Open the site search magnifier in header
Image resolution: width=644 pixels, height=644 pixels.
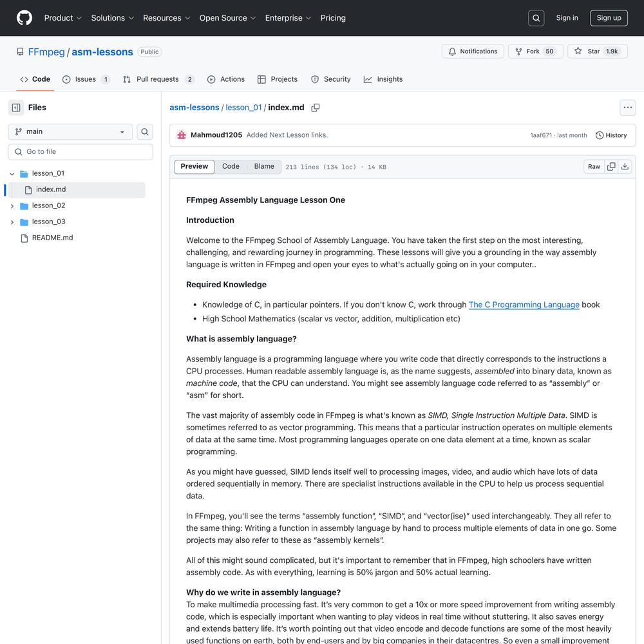pos(536,18)
